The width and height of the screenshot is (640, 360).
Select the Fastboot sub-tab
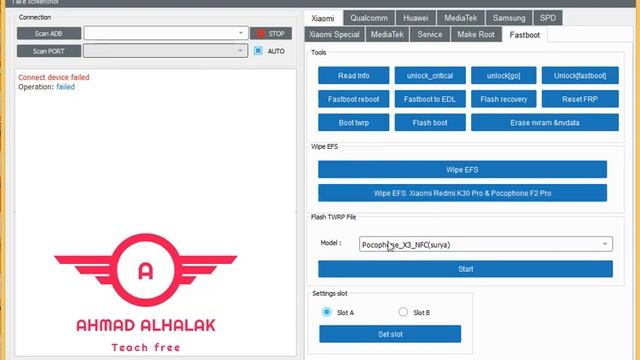[x=524, y=35]
